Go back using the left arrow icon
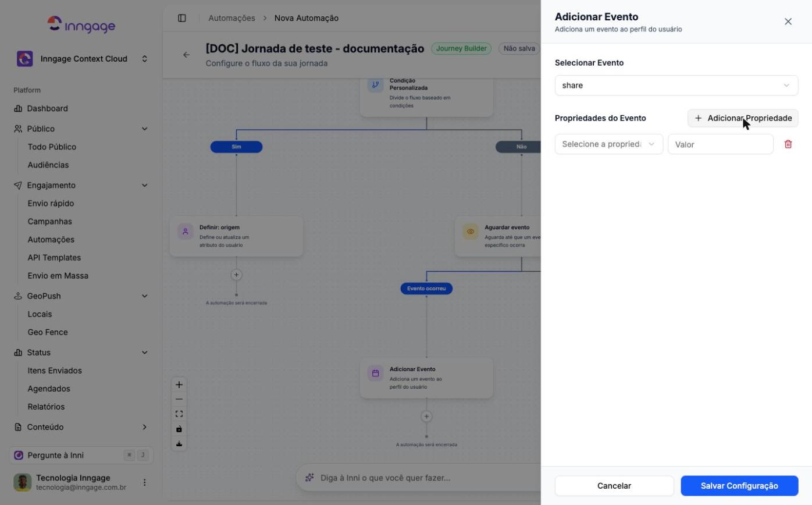Viewport: 812px width, 505px height. pyautogui.click(x=186, y=55)
